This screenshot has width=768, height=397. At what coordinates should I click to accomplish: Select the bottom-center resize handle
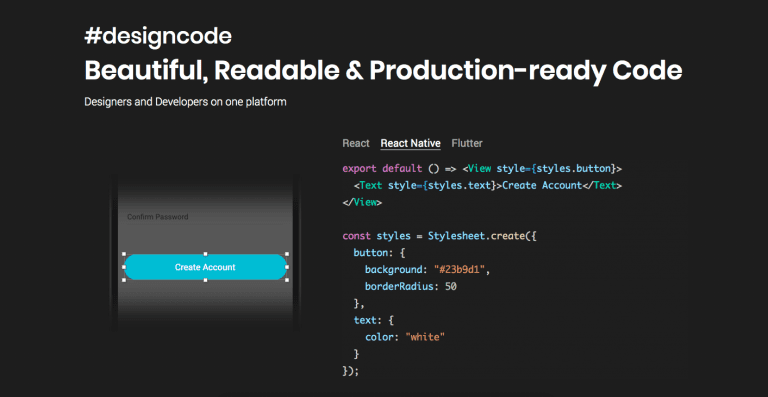(205, 280)
